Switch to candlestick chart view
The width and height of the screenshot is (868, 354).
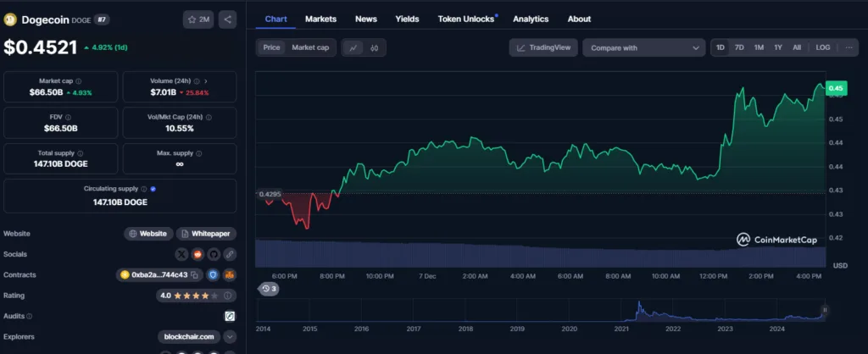374,48
